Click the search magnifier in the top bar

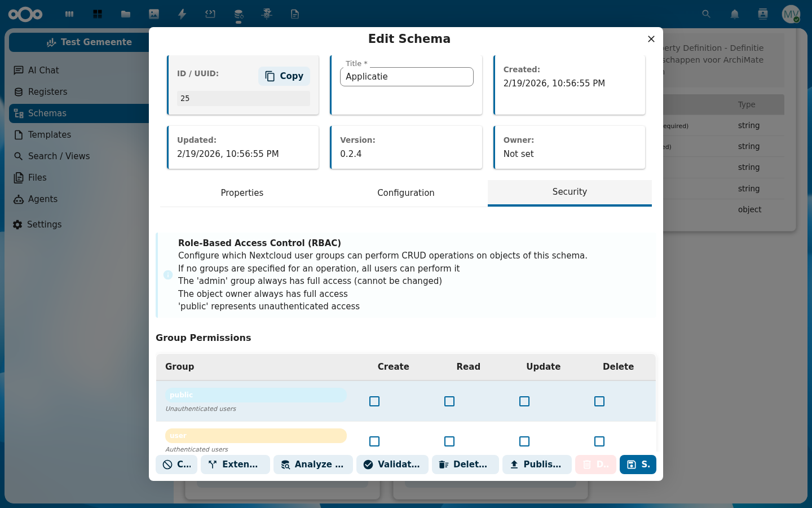pyautogui.click(x=706, y=14)
